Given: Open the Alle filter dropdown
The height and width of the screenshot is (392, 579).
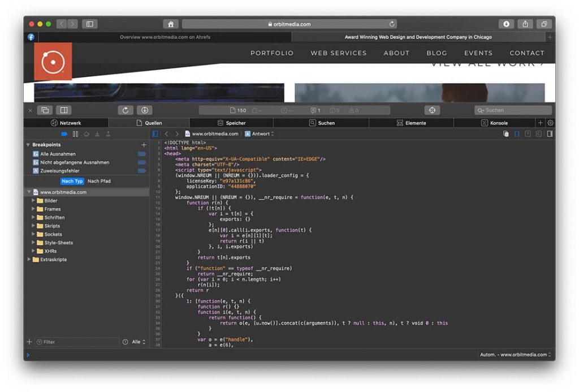Looking at the screenshot, I should [139, 342].
